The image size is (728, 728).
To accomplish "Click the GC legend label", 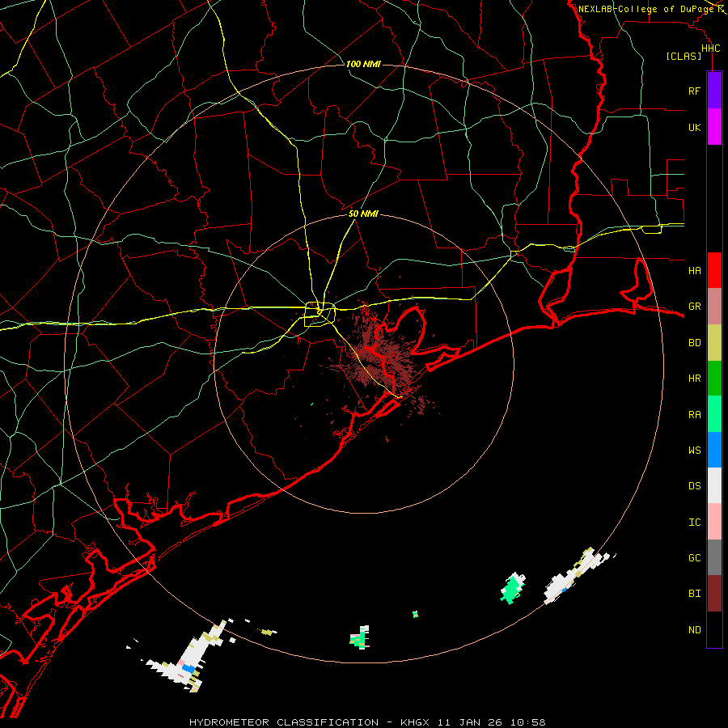I will pyautogui.click(x=694, y=558).
